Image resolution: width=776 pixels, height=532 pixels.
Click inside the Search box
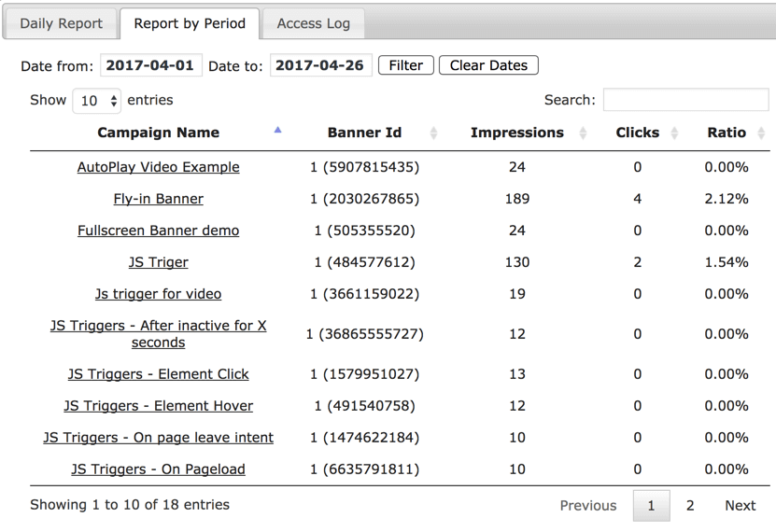[x=685, y=100]
